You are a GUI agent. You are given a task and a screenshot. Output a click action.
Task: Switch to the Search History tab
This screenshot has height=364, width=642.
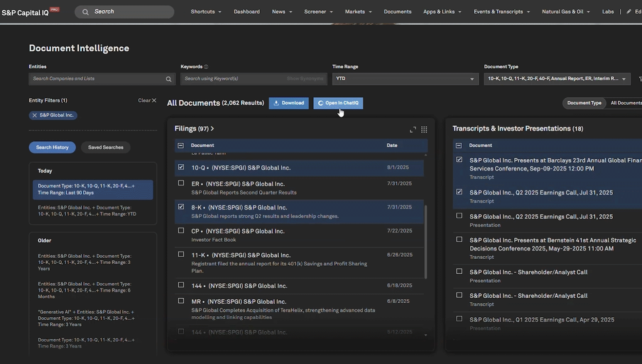coord(52,147)
